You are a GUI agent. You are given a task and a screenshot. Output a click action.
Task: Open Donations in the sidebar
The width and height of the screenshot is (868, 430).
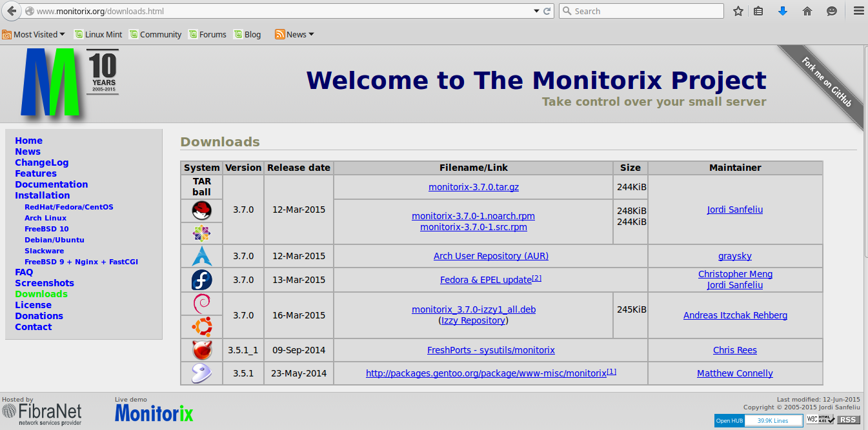point(39,316)
